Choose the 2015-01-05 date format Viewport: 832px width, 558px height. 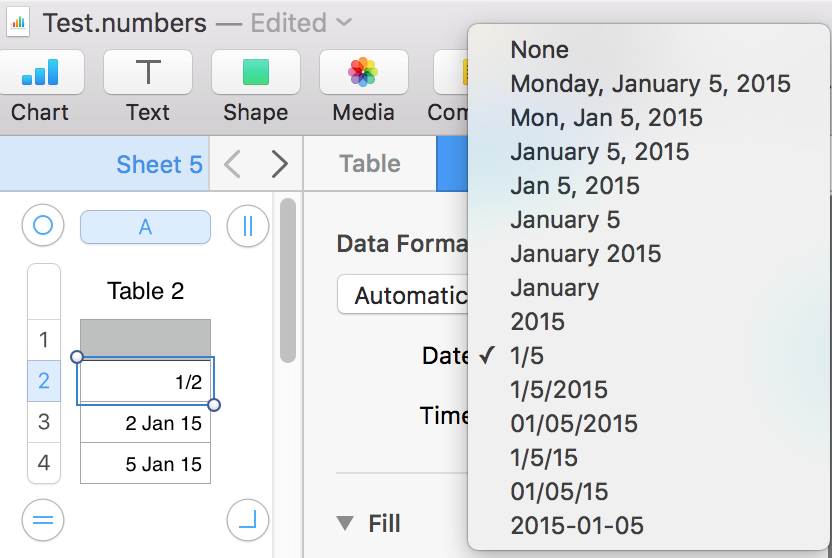pyautogui.click(x=576, y=525)
